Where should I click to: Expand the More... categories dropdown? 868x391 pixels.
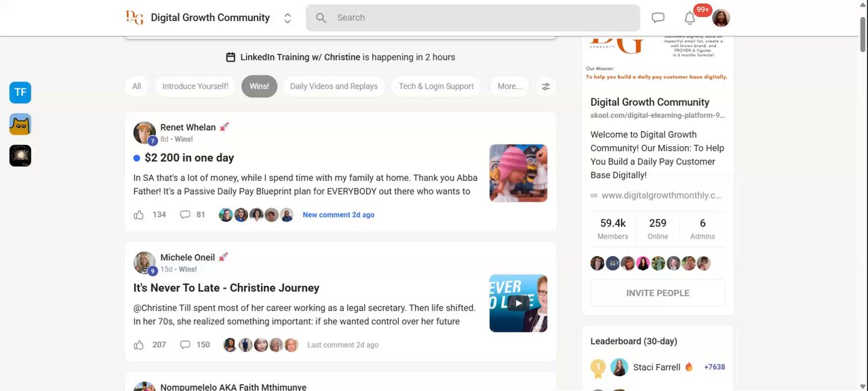click(510, 86)
